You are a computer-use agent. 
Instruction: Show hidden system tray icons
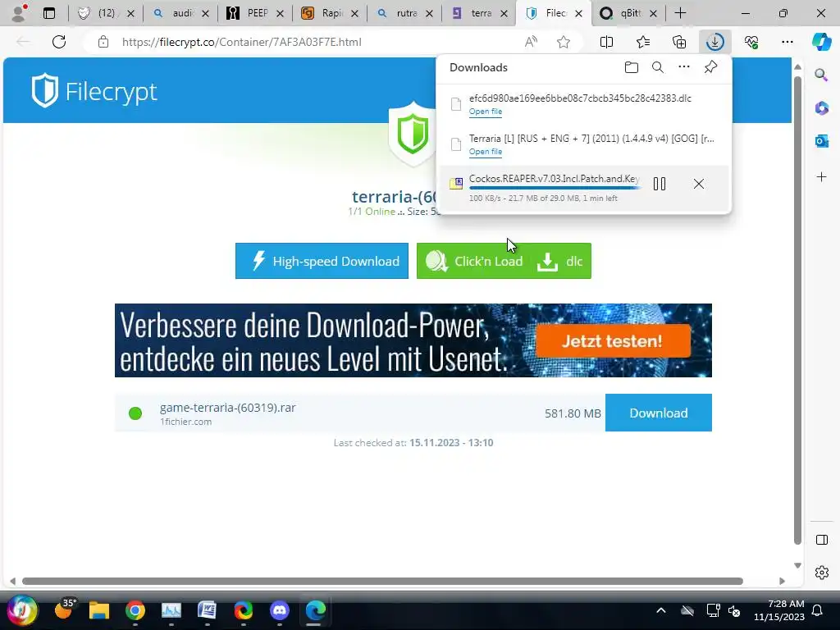pyautogui.click(x=661, y=610)
